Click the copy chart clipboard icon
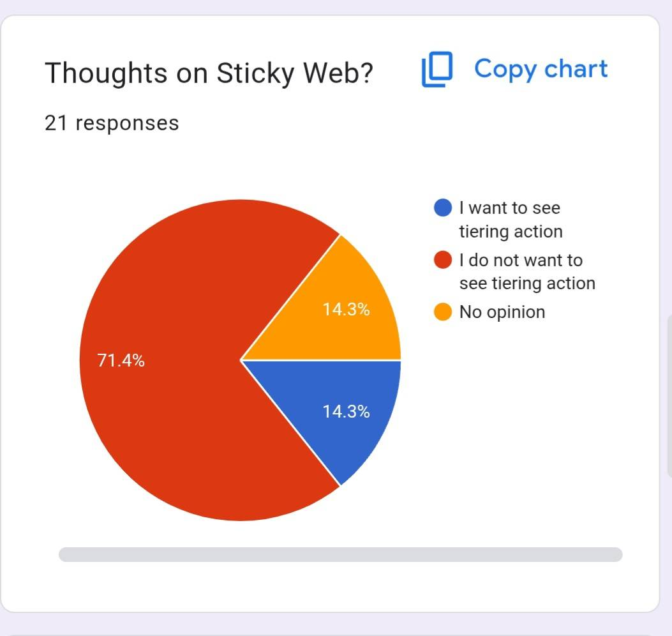The image size is (672, 636). point(437,69)
